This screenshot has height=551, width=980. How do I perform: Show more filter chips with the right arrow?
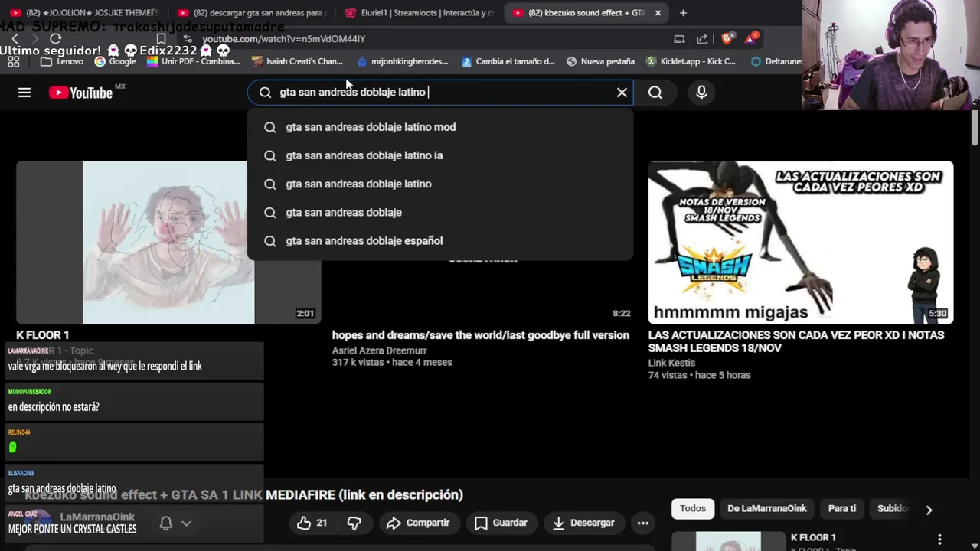click(x=929, y=510)
